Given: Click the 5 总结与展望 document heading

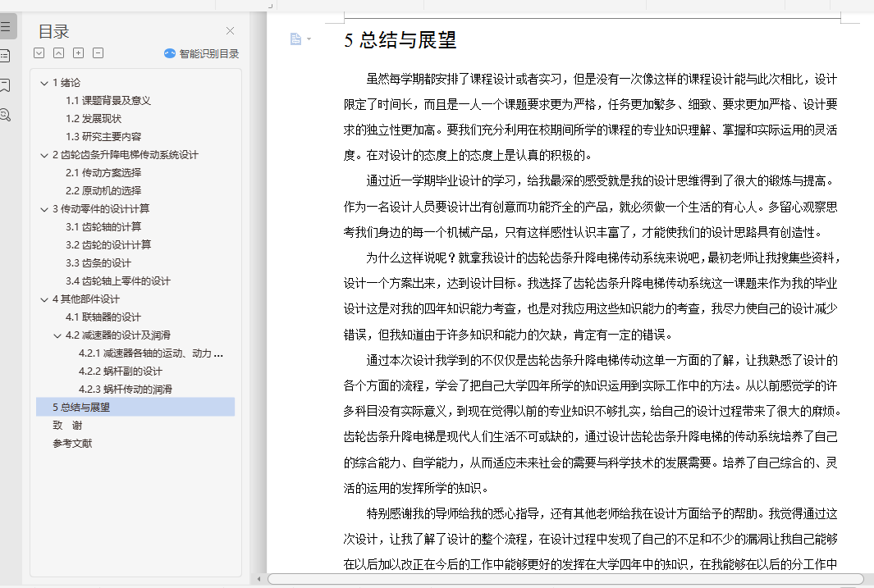Looking at the screenshot, I should [x=400, y=40].
